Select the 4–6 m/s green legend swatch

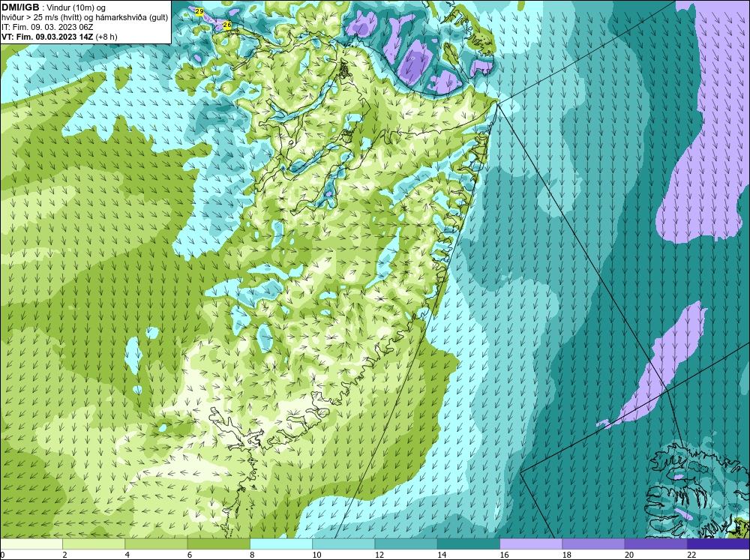[156, 544]
